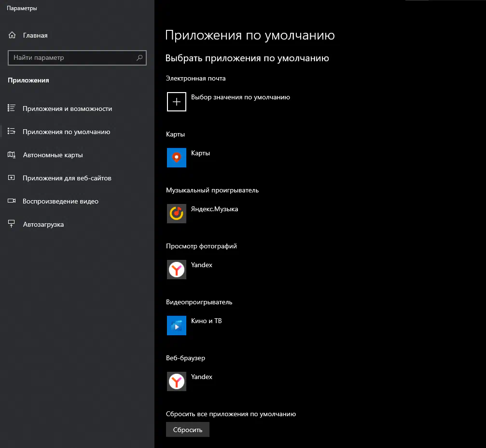Click the Video playback camera icon
Viewport: 486px width, 448px height.
[12, 201]
